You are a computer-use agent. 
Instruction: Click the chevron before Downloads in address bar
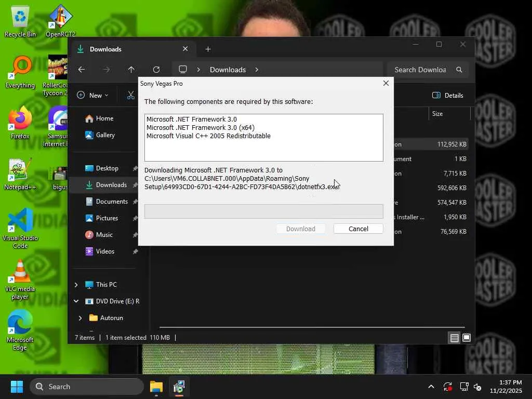pyautogui.click(x=198, y=70)
